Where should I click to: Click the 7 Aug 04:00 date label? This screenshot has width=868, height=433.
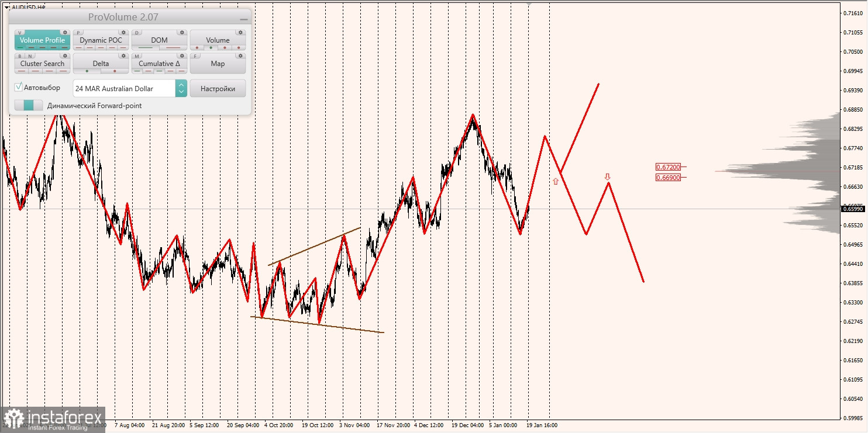pyautogui.click(x=130, y=425)
